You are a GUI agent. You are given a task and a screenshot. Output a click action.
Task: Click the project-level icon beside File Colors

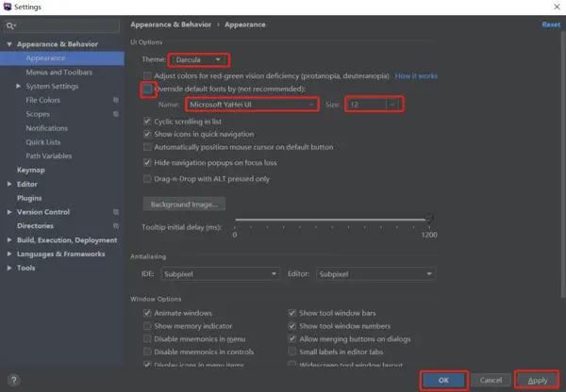pos(115,100)
